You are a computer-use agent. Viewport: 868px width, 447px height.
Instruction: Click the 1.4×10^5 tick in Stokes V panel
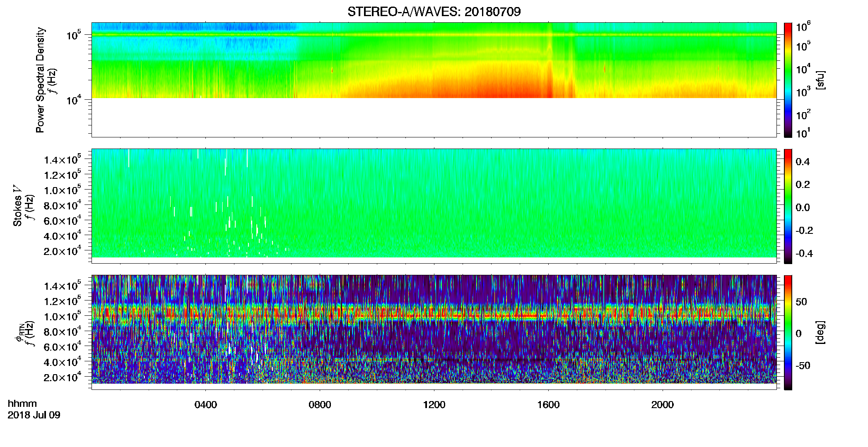pyautogui.click(x=63, y=159)
